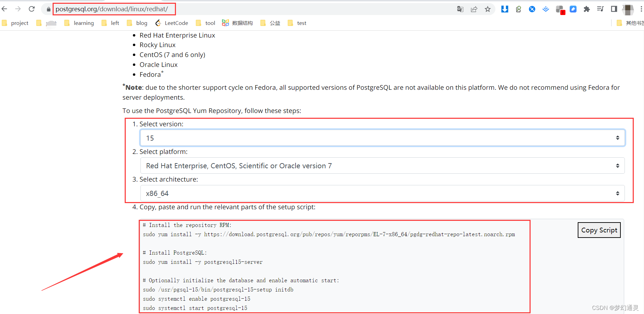Open the Extensions puzzle-piece menu

point(587,9)
